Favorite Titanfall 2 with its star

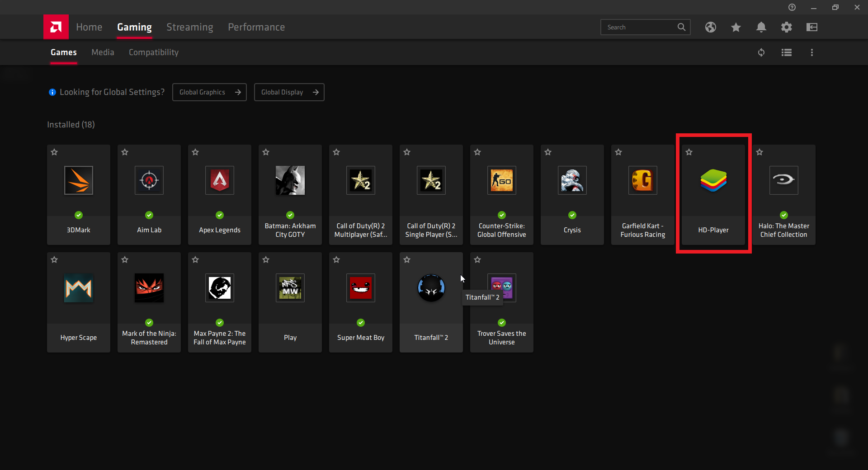tap(407, 260)
